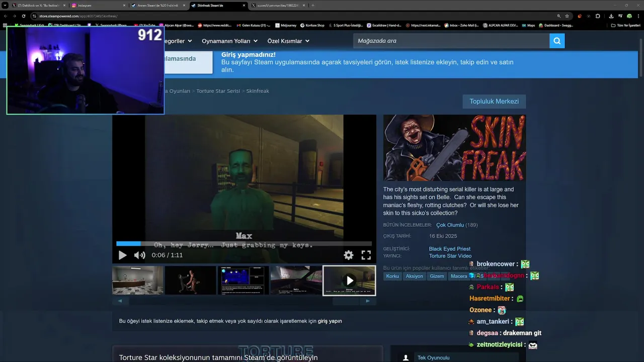Open the Skinfreak breadcrumb link
The image size is (644, 362).
point(258,91)
